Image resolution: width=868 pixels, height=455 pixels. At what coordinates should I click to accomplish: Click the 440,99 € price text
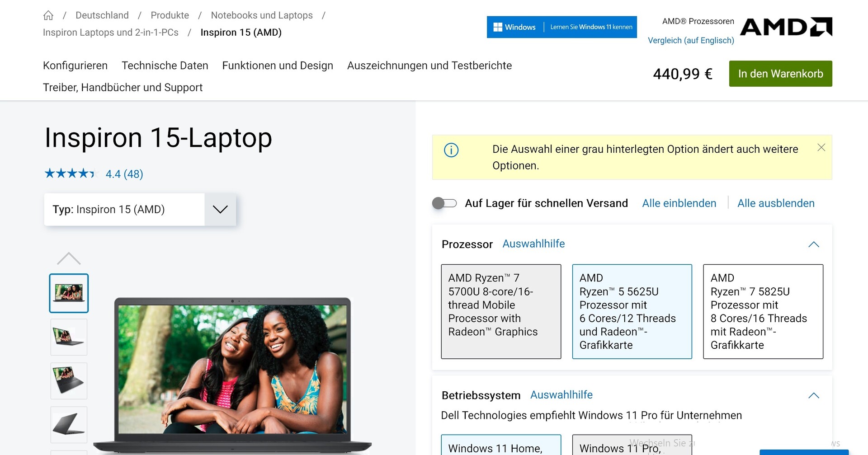[x=683, y=74]
